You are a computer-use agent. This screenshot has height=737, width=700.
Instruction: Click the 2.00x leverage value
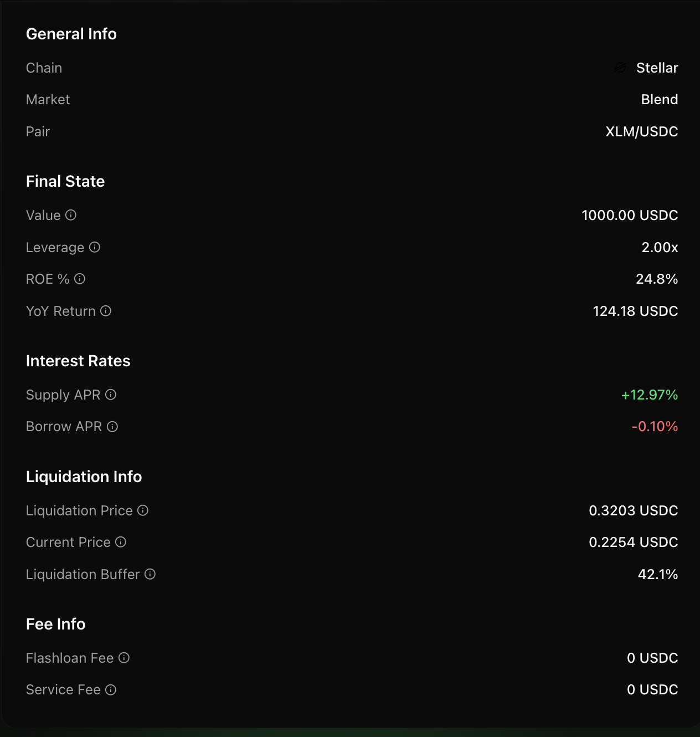coord(659,248)
